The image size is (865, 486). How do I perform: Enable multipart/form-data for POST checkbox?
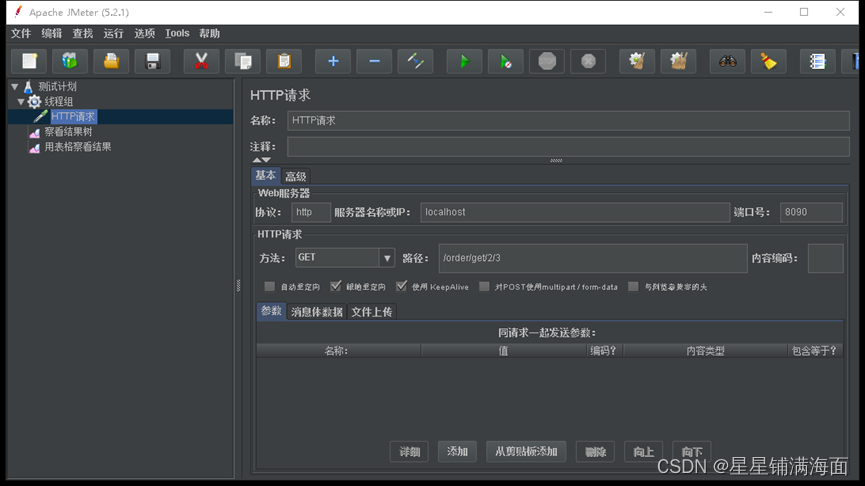484,286
